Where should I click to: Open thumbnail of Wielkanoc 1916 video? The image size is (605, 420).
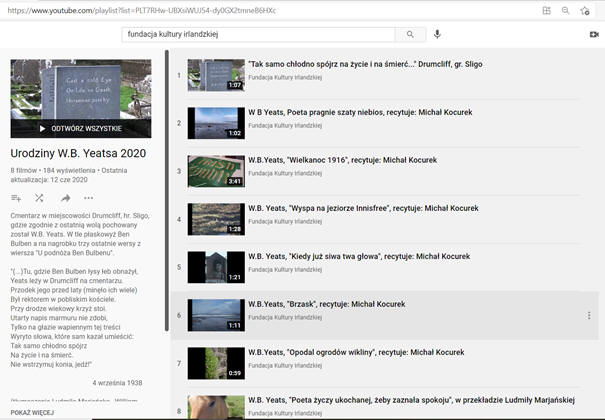tap(216, 171)
